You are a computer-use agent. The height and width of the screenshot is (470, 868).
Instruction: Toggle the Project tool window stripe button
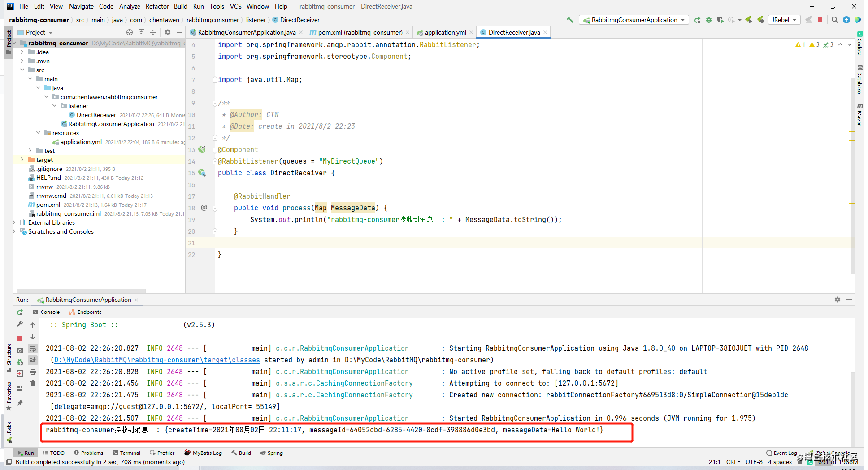(x=9, y=43)
